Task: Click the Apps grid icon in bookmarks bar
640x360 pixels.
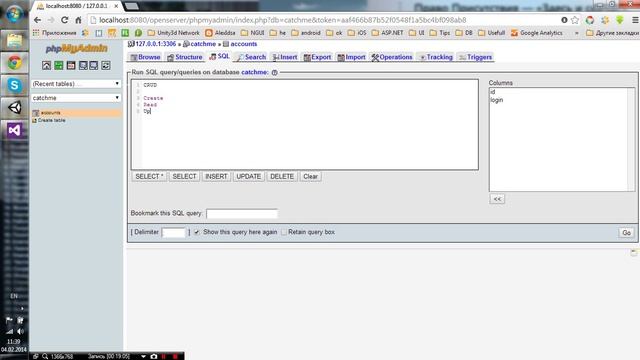Action: tap(36, 33)
